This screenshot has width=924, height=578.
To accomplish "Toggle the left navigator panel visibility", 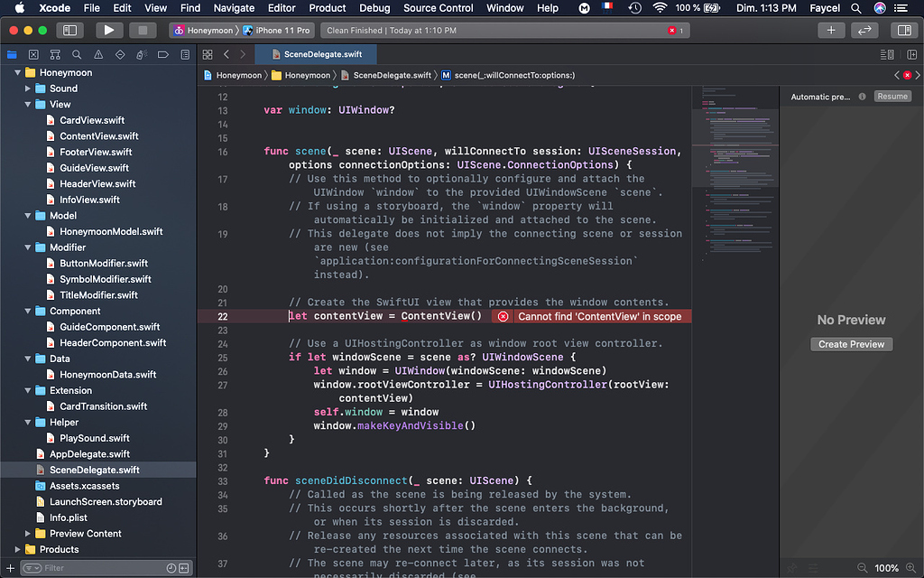I will pos(69,30).
